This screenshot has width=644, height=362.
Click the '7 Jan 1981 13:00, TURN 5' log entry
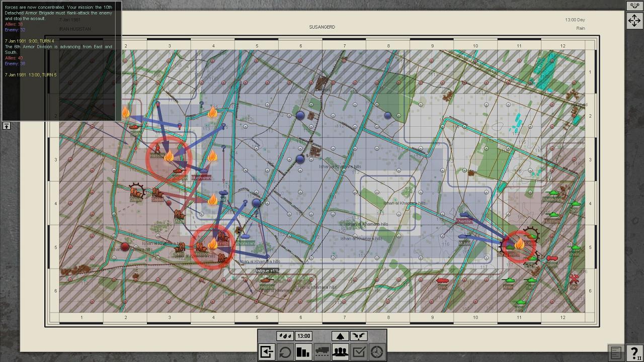click(31, 75)
